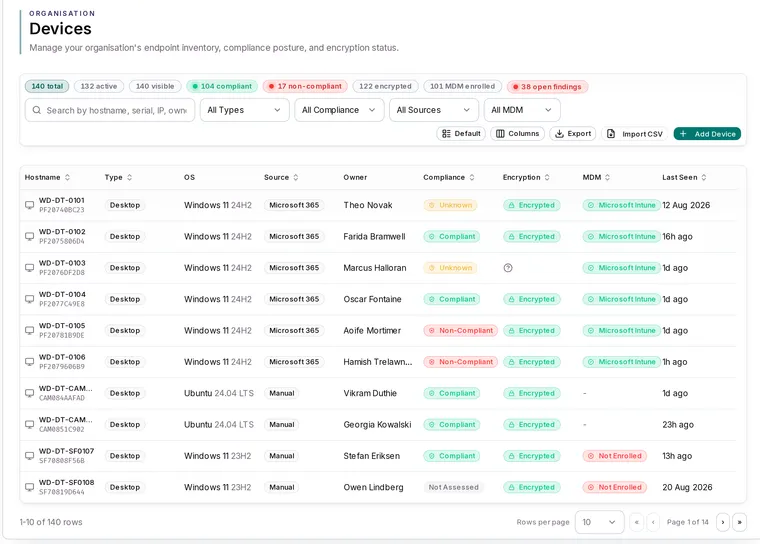Click Non-Compliant badge for Hamish Trelawn
This screenshot has width=760, height=544.
(460, 362)
